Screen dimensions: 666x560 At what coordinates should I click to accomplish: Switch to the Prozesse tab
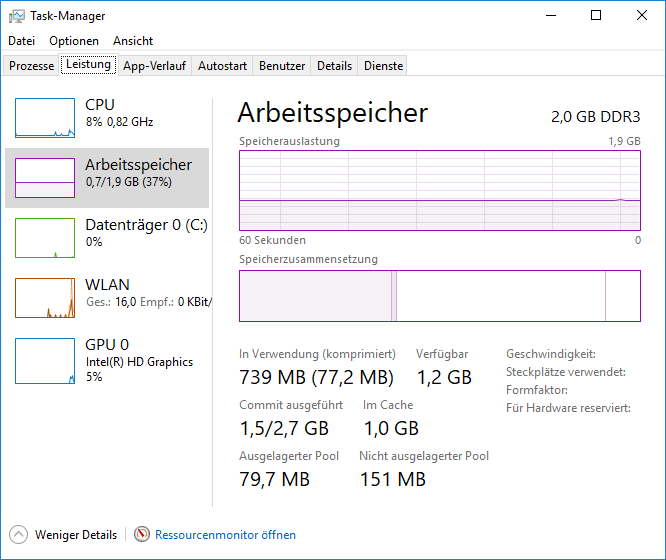tap(31, 66)
